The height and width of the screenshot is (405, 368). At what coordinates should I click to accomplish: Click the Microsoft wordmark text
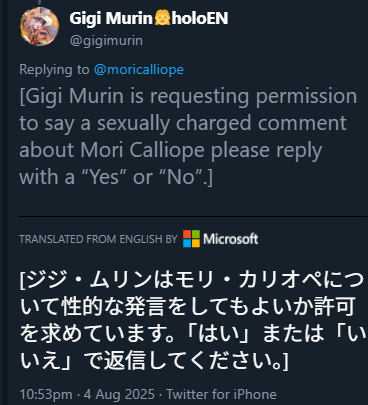[x=231, y=239]
